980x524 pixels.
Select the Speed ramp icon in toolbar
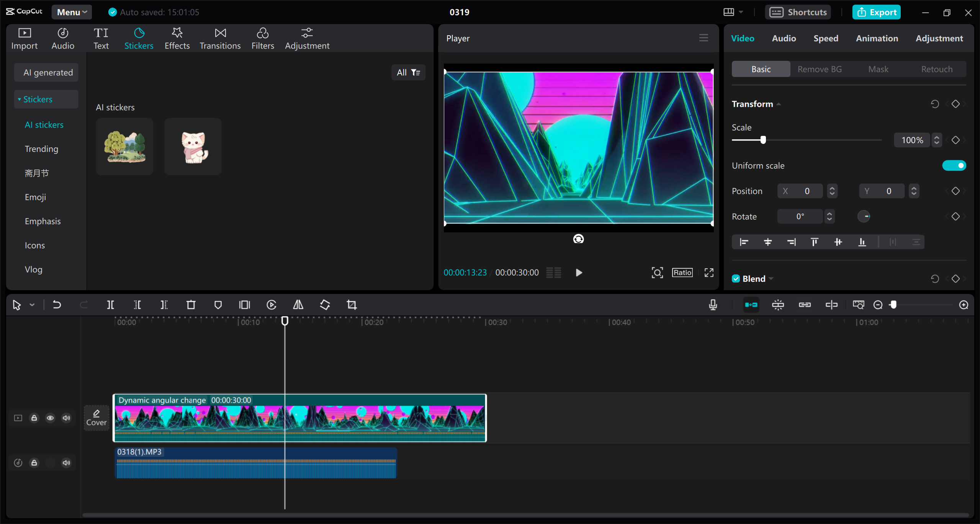[272, 304]
